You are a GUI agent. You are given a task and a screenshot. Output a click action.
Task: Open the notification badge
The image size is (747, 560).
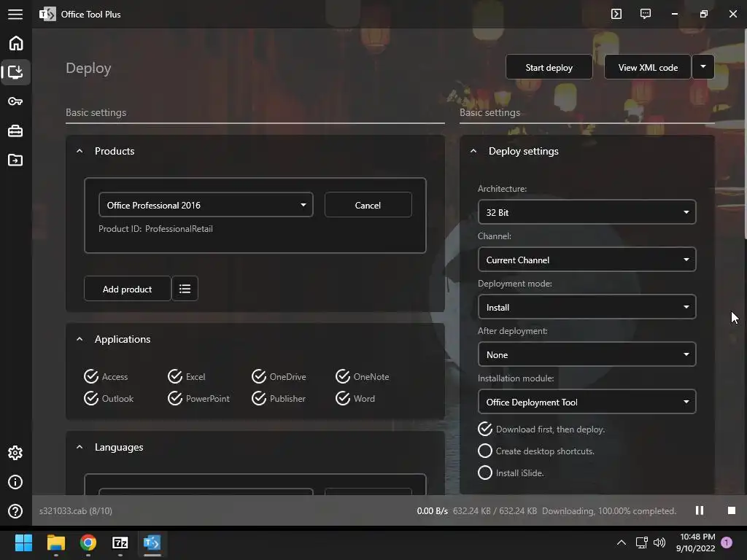(727, 542)
